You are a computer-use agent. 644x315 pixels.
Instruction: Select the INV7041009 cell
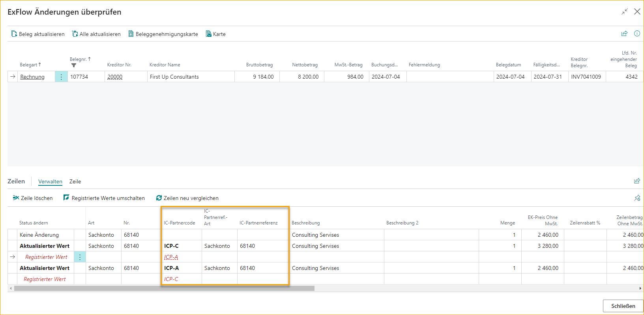click(587, 77)
